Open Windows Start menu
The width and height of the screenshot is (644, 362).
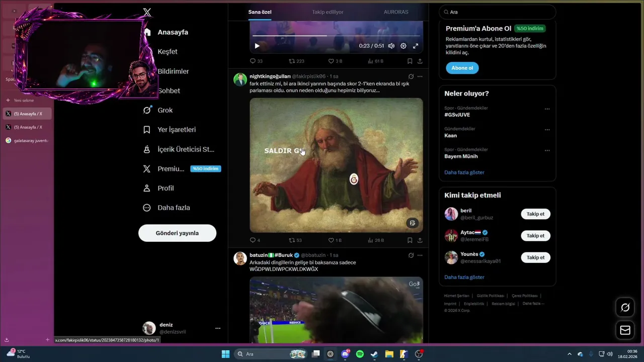click(225, 354)
